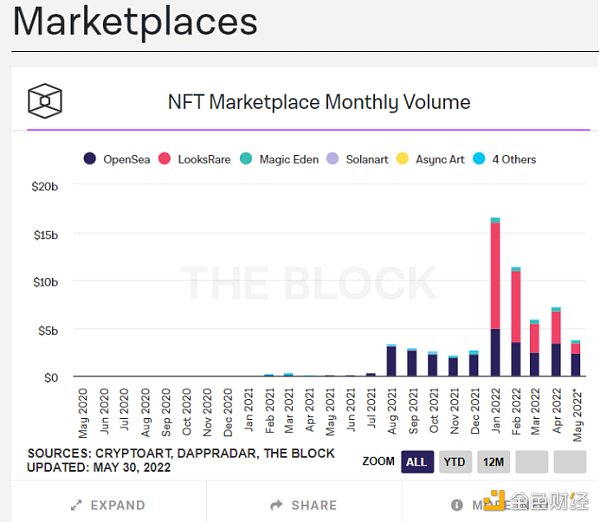
Task: Toggle the Magic Eden legend dot
Action: coord(245,159)
